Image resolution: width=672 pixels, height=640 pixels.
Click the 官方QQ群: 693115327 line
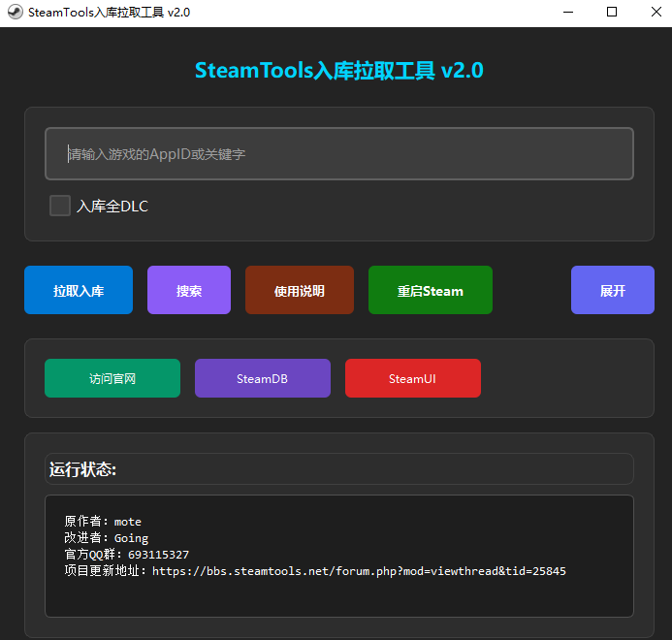pos(126,555)
